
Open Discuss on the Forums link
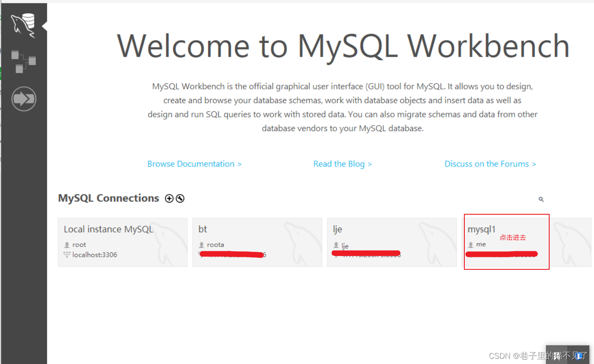(490, 164)
